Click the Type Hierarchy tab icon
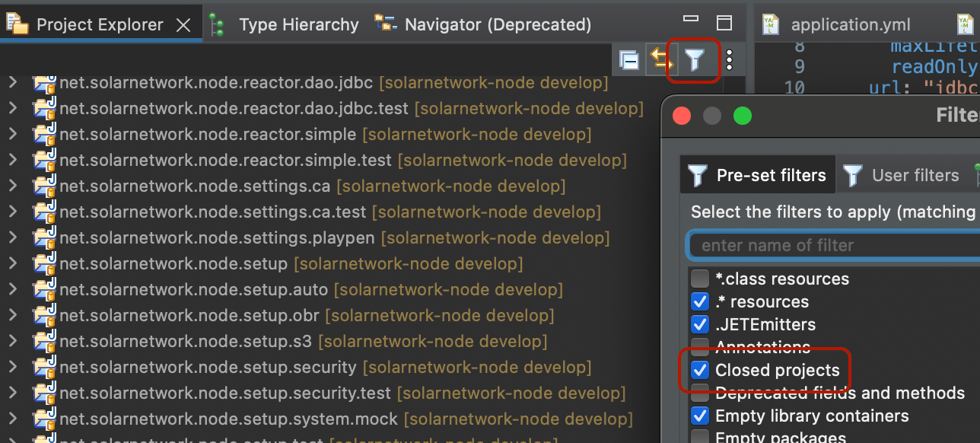 (x=215, y=24)
